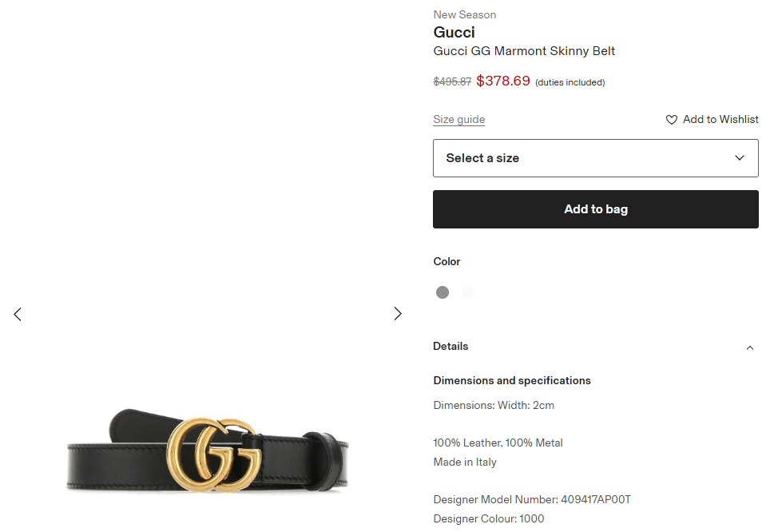Click the Dimensions and specifications heading

(x=512, y=381)
